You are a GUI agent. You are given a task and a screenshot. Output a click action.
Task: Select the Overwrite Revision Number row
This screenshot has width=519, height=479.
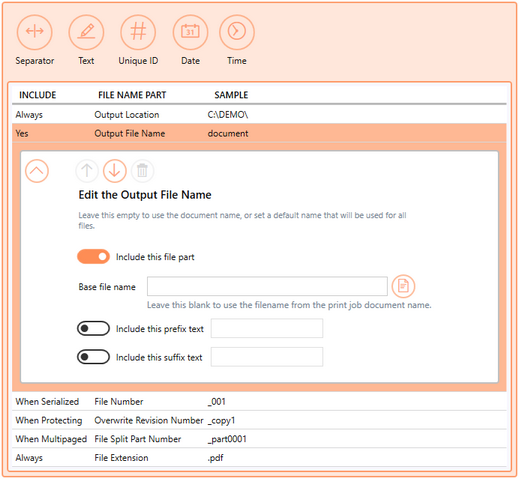point(259,420)
